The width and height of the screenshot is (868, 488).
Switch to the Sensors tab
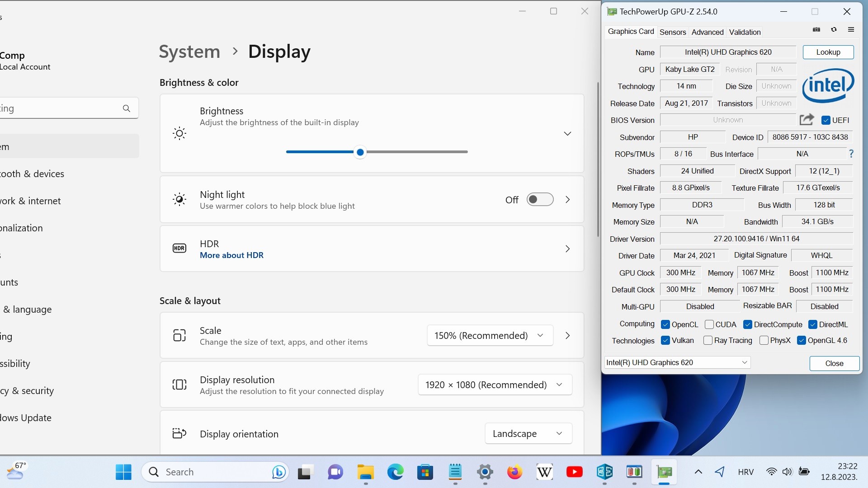[x=672, y=32]
